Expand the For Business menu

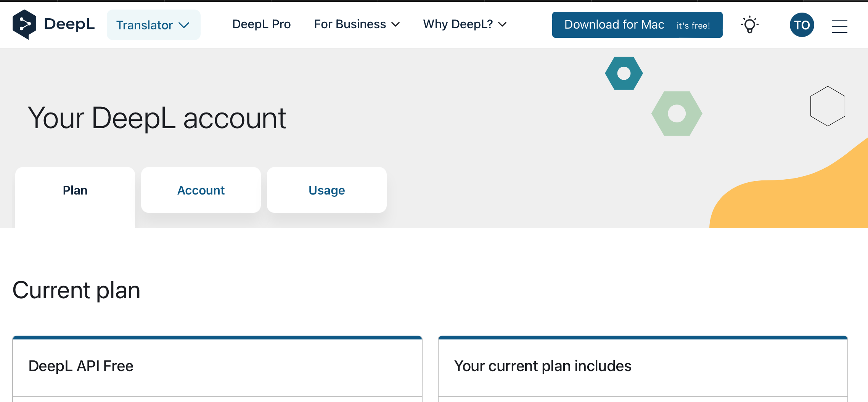pos(357,24)
